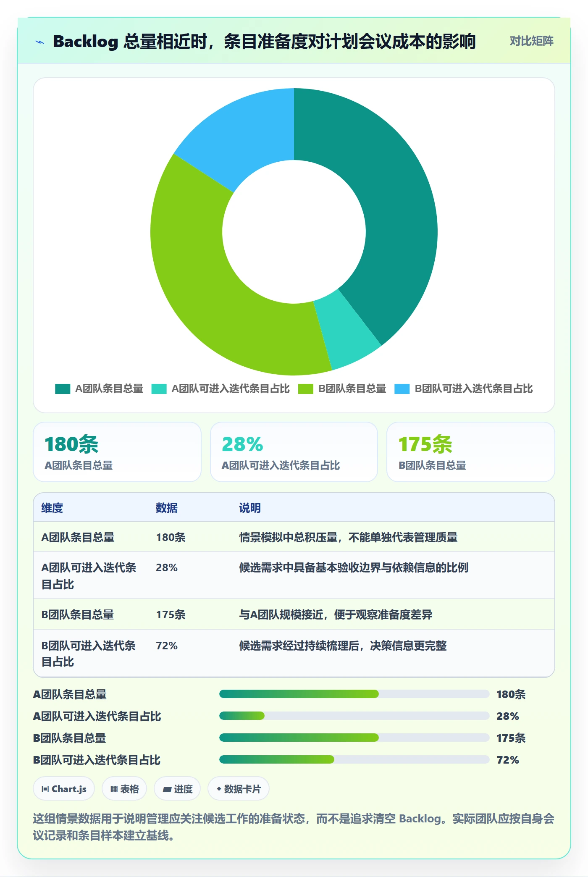
Task: Click the A团队可进入迭代条目占比 progress bar
Action: 354,716
